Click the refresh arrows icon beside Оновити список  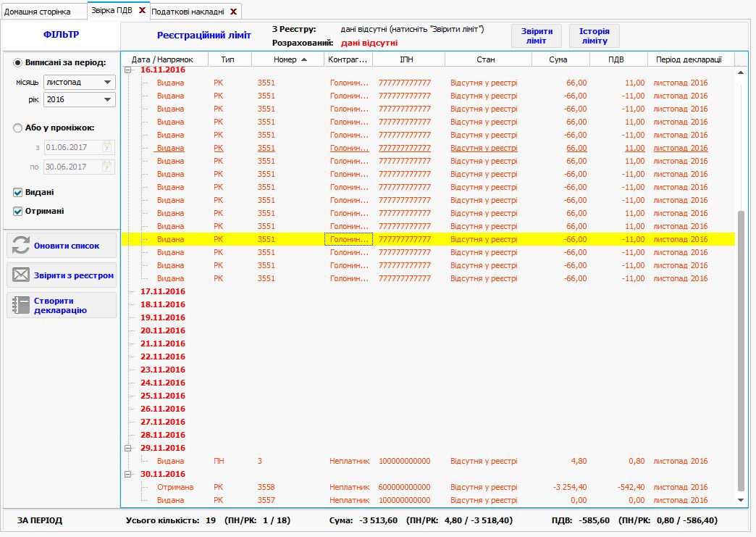[x=21, y=245]
